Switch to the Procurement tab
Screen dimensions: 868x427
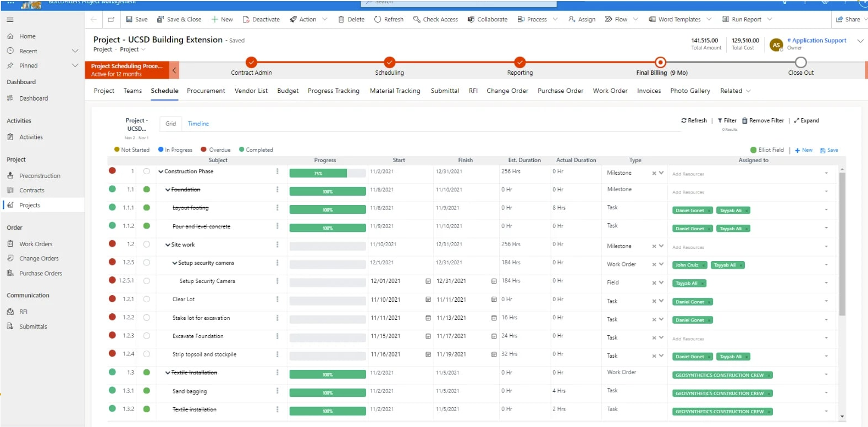tap(206, 91)
